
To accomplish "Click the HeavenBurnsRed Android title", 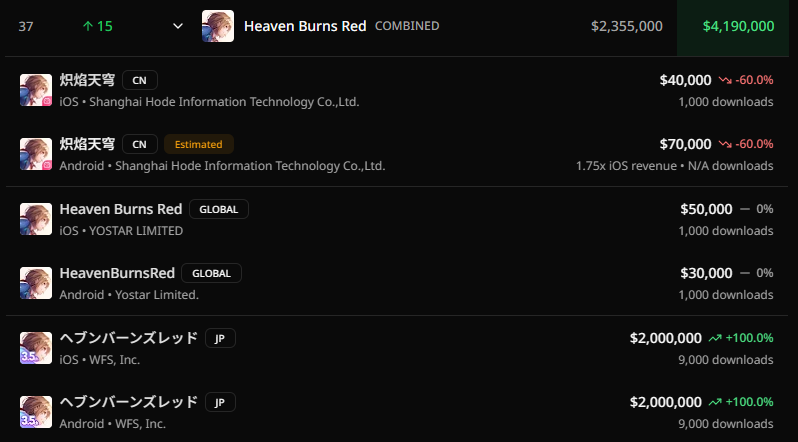I will [x=117, y=273].
